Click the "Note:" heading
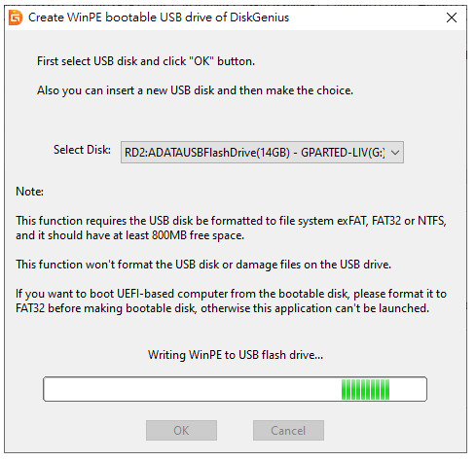Viewport: 476px width, 461px height. coord(29,192)
